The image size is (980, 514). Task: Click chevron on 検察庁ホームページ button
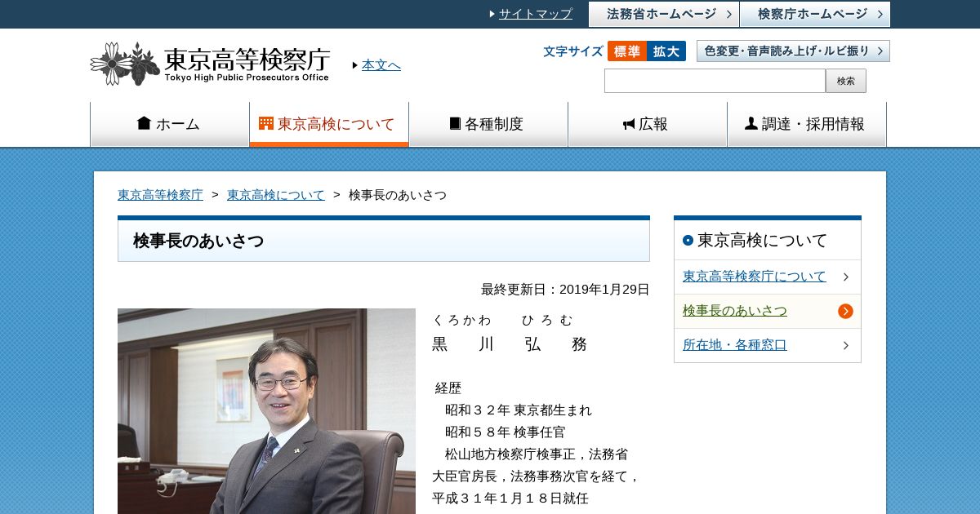[x=880, y=14]
